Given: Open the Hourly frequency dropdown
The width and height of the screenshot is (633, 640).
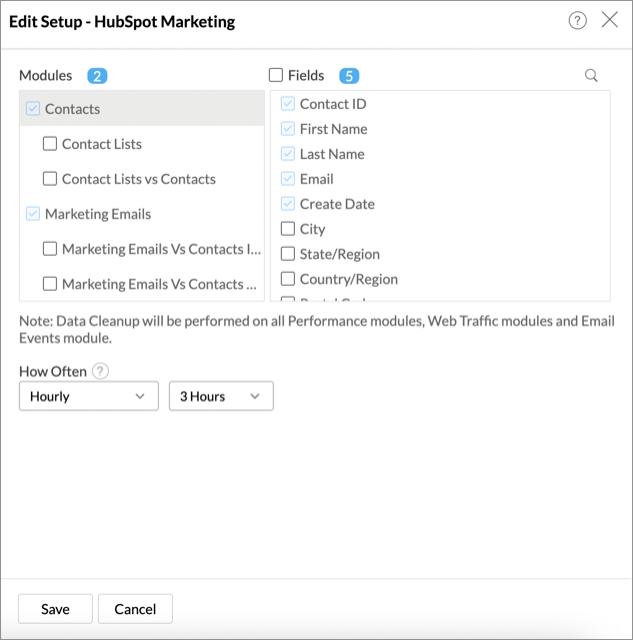Looking at the screenshot, I should pyautogui.click(x=89, y=396).
